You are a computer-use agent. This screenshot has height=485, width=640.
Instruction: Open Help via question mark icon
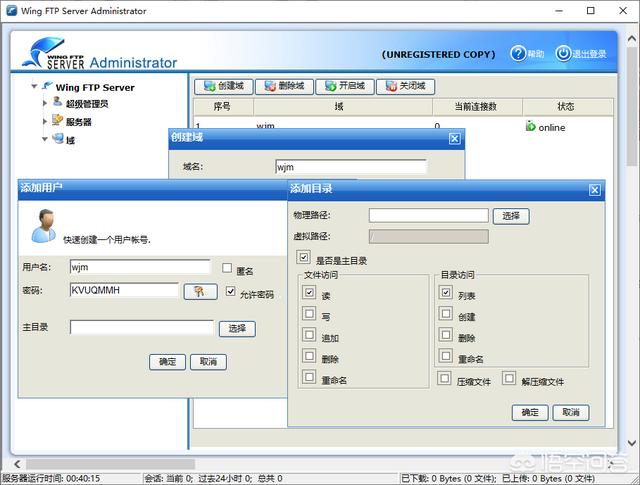pos(518,53)
